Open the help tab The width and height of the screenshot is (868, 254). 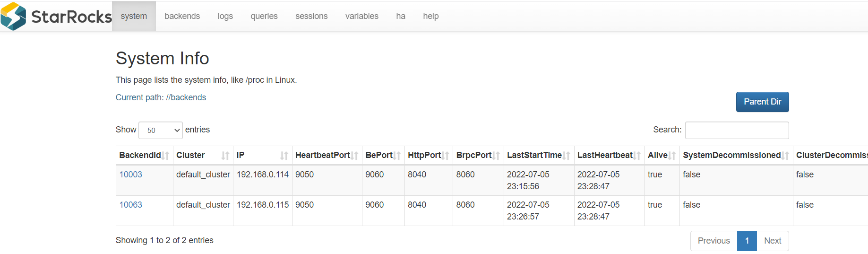pyautogui.click(x=431, y=16)
